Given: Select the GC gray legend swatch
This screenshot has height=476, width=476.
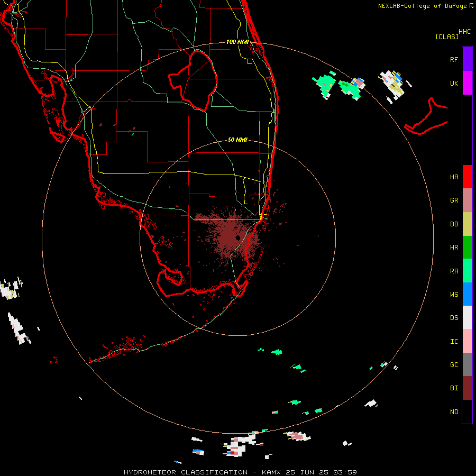Looking at the screenshot, I should (467, 364).
